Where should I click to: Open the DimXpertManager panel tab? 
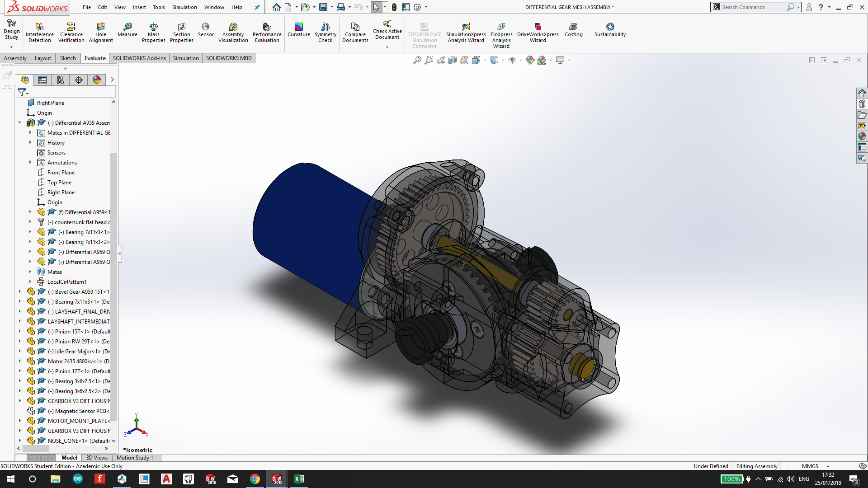tap(79, 80)
